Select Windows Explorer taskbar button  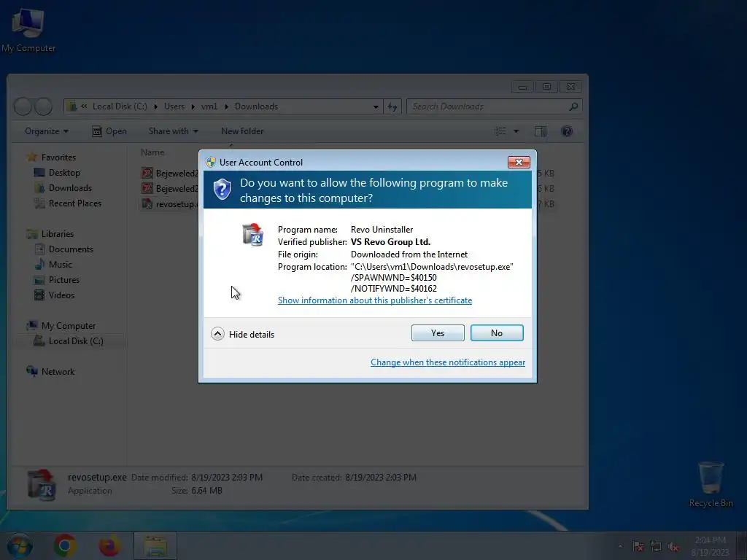pos(155,545)
